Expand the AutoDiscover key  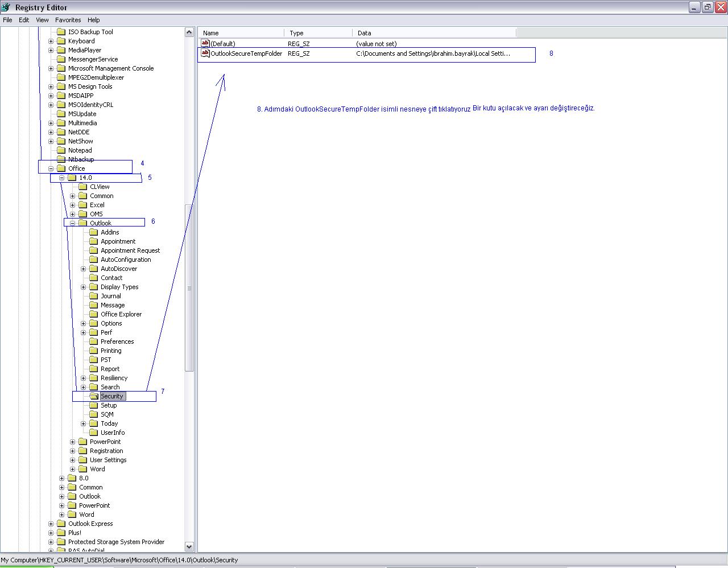[83, 269]
